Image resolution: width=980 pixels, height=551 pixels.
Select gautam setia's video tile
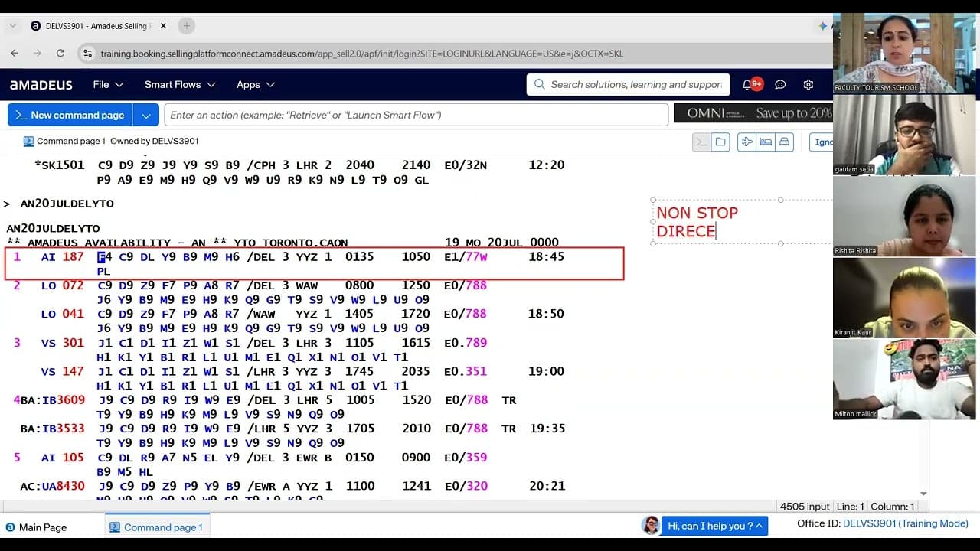(x=904, y=135)
